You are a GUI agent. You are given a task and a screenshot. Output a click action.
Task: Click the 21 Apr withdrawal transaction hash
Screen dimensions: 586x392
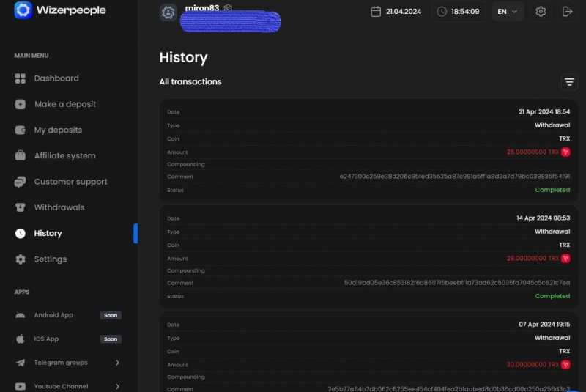(455, 177)
